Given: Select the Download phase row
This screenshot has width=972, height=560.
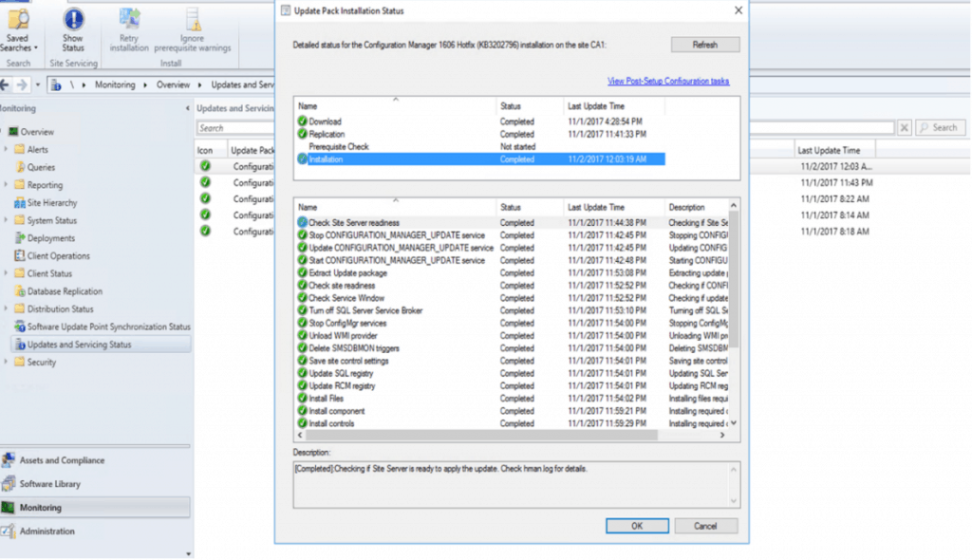Looking at the screenshot, I should pos(480,121).
